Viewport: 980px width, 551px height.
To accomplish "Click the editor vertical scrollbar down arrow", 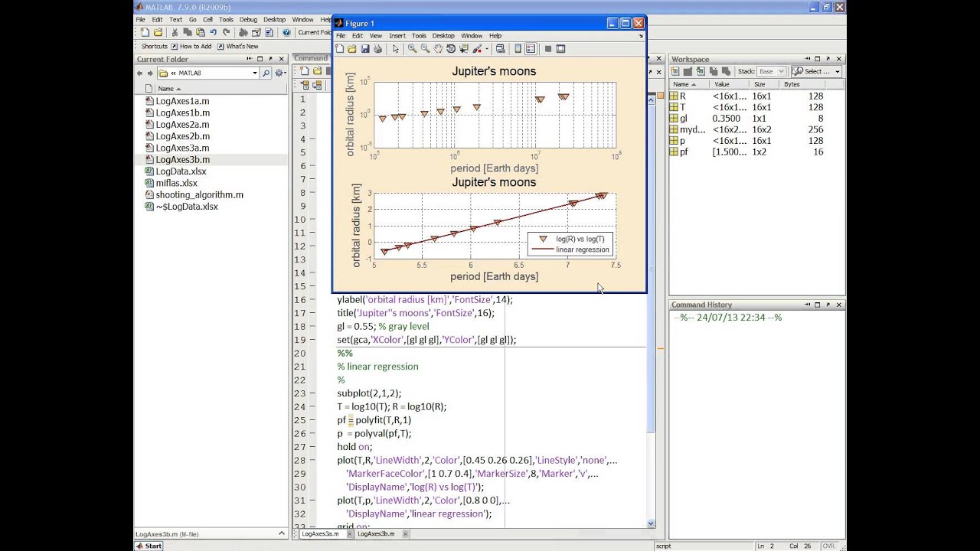I will [651, 523].
